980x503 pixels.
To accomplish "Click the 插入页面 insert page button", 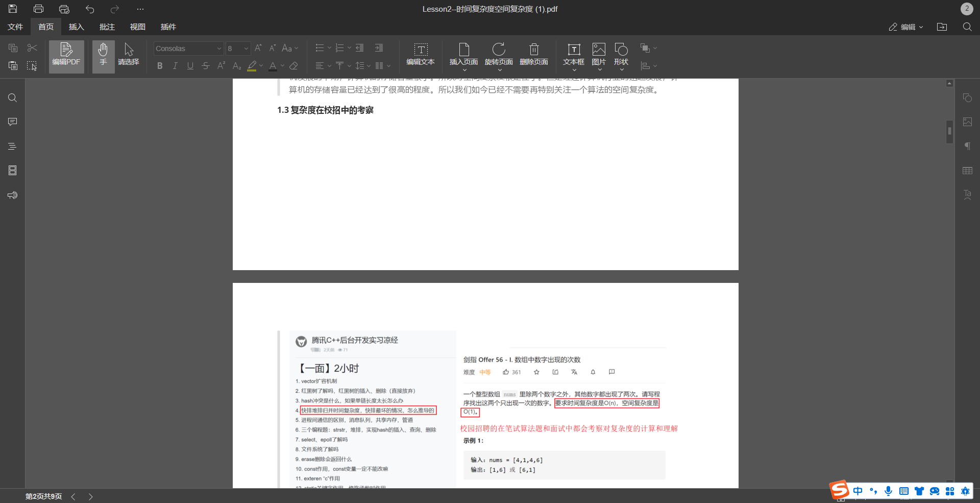I will pyautogui.click(x=464, y=56).
